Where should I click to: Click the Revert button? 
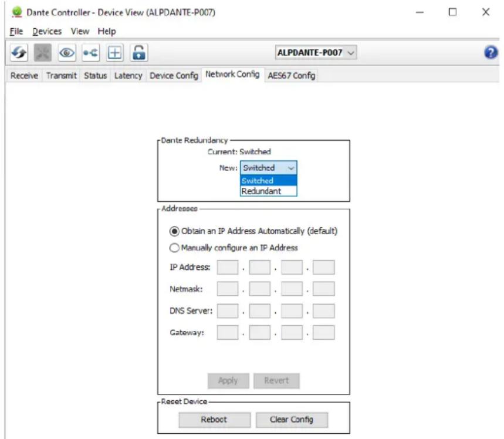[x=276, y=381]
